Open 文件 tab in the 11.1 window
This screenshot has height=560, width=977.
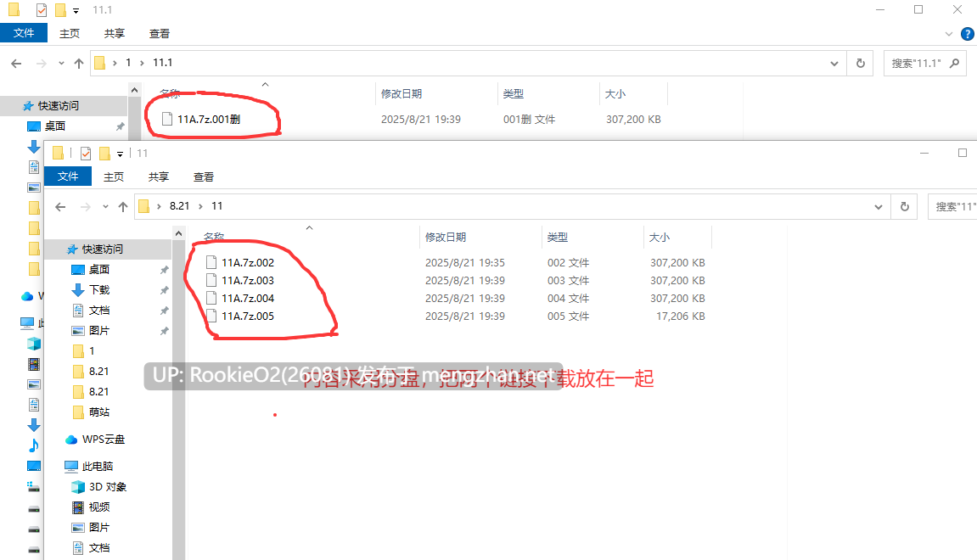pyautogui.click(x=24, y=33)
